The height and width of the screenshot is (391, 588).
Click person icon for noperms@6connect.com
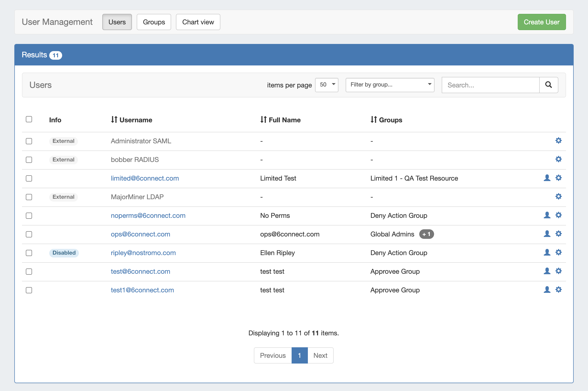[x=547, y=215]
